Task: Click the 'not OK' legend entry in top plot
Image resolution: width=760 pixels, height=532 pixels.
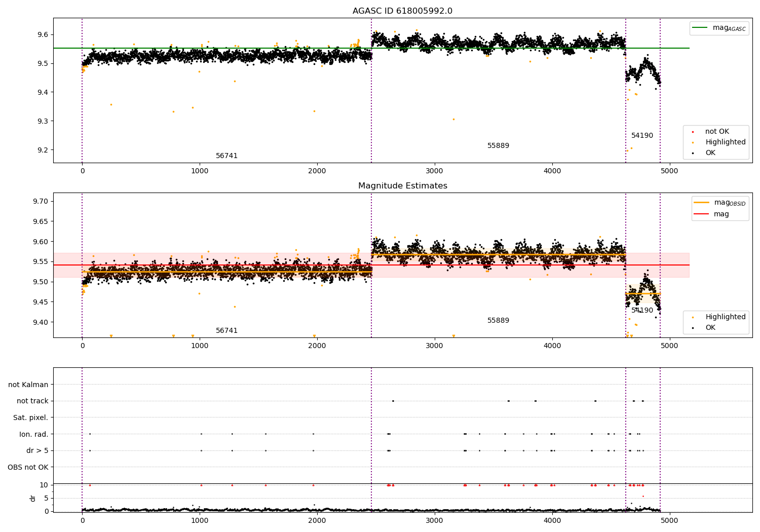Action: (x=717, y=132)
